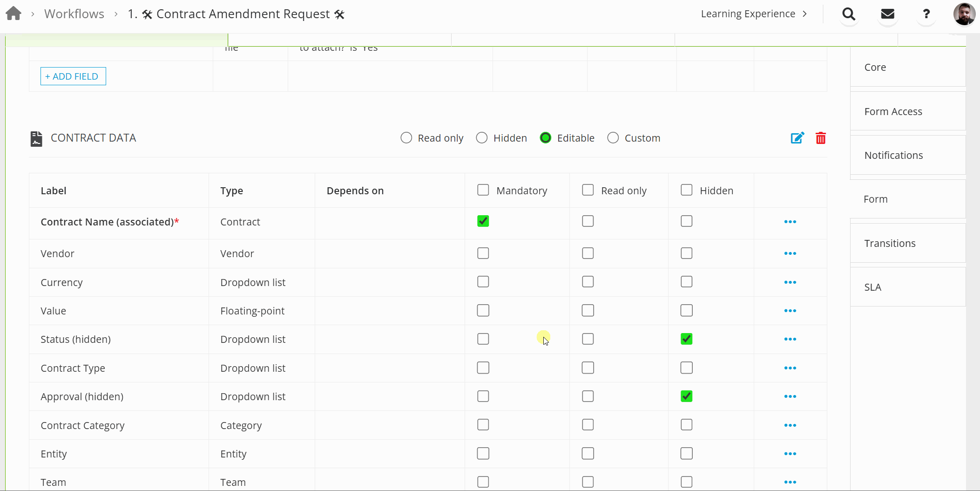
Task: Open options for Currency field row
Action: click(x=790, y=282)
